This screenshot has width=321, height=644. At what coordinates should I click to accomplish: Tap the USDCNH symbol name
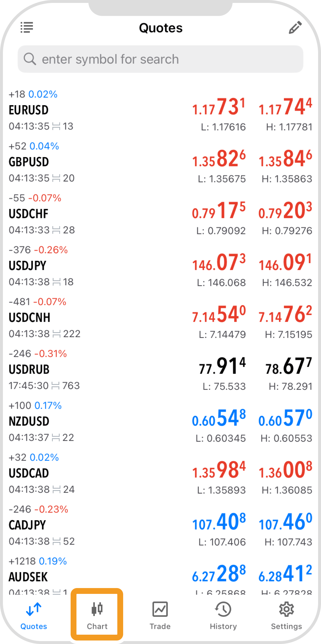click(x=29, y=318)
